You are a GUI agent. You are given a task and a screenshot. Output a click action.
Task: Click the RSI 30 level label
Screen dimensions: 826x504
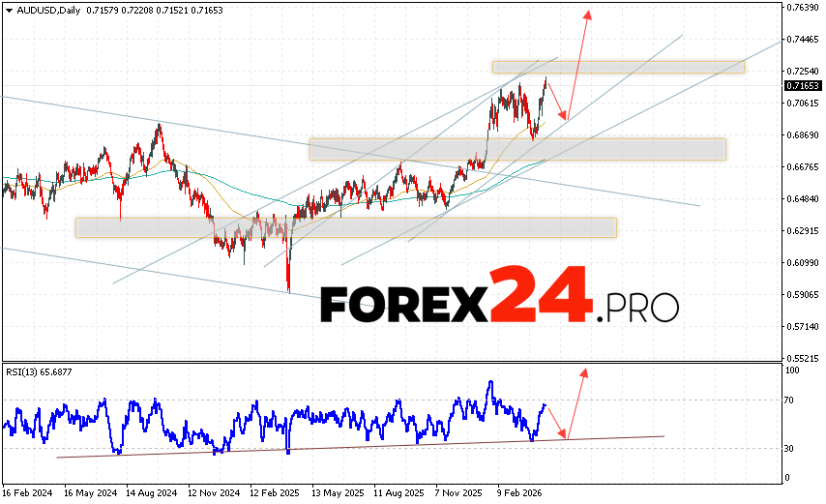(791, 449)
